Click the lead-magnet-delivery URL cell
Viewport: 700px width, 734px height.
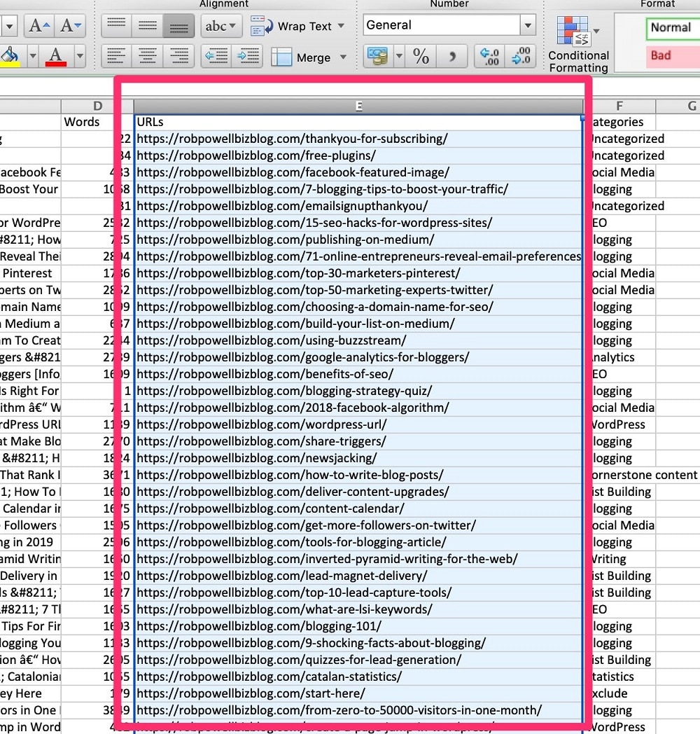[x=358, y=576]
